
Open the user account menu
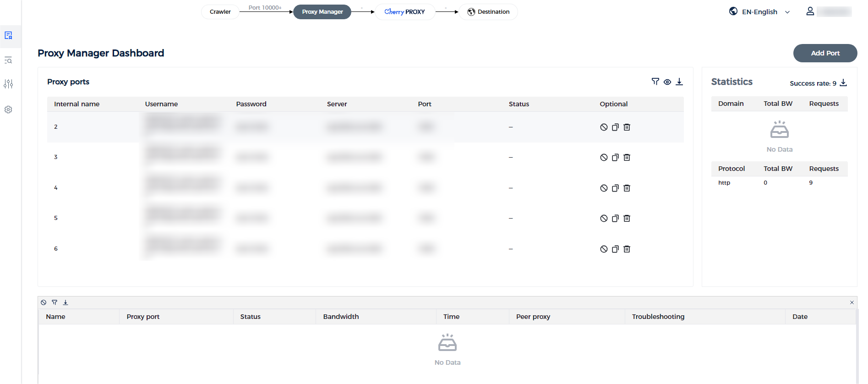(x=810, y=11)
